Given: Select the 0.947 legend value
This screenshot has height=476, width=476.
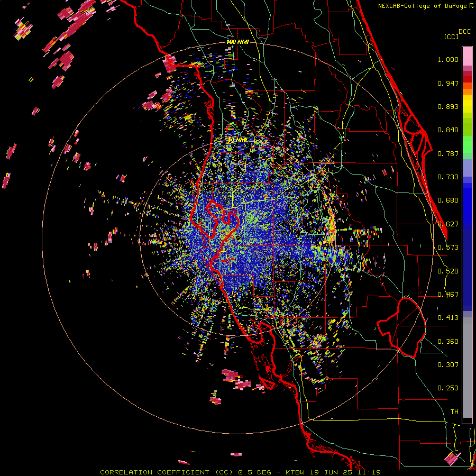Looking at the screenshot, I should 448,83.
